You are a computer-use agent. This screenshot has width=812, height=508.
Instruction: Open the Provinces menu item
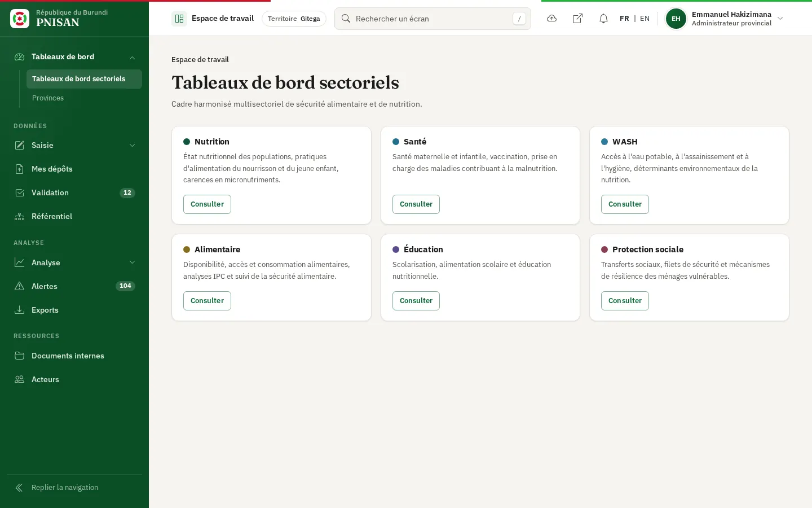[84, 98]
